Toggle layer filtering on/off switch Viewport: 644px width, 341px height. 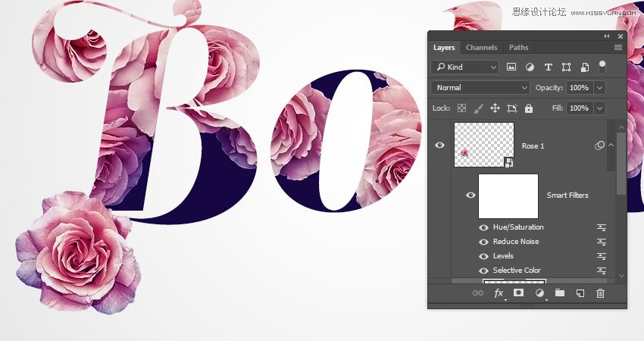pyautogui.click(x=602, y=67)
